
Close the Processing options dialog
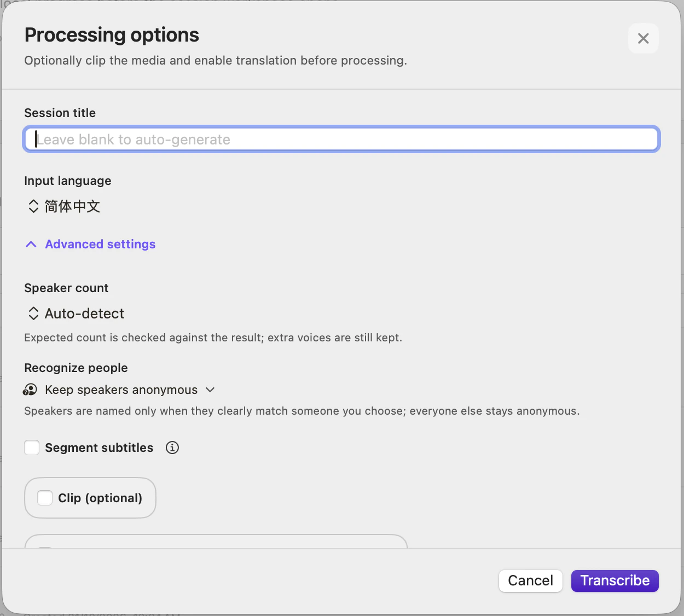tap(643, 38)
